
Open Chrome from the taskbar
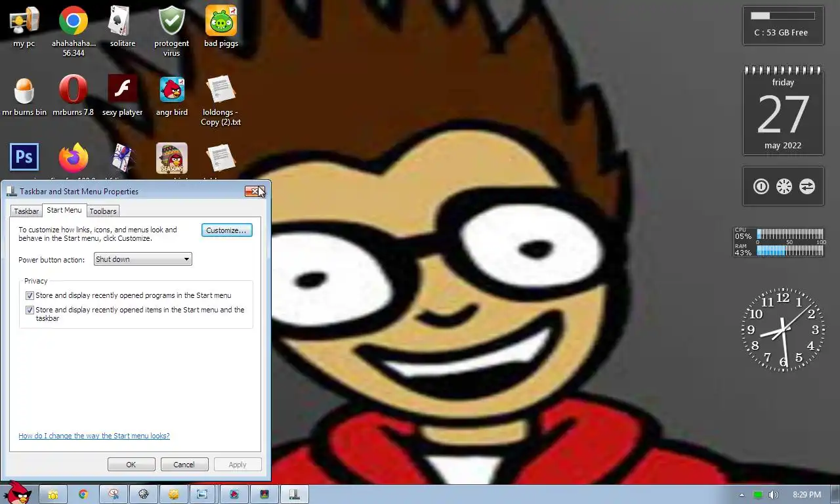tap(83, 494)
